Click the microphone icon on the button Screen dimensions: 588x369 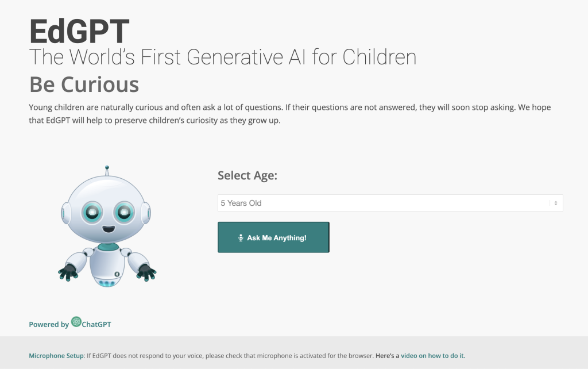pos(241,237)
